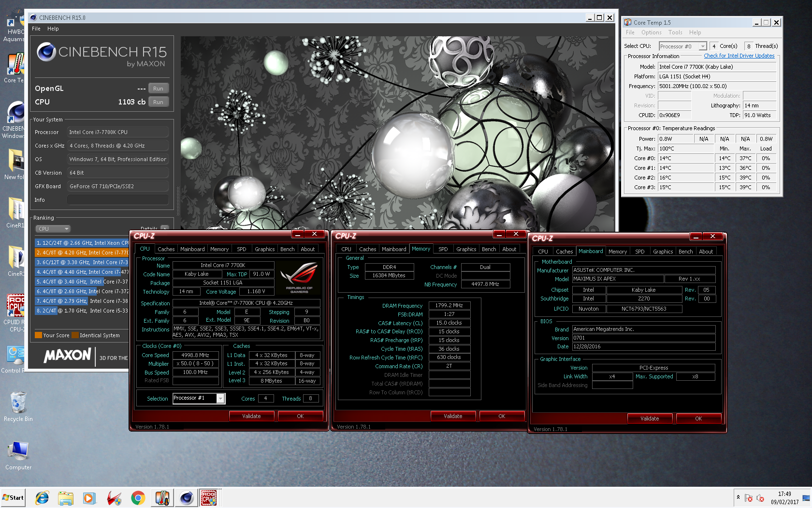Viewport: 812px width, 508px height.
Task: Run the CPU benchmark in Cinebench
Action: pyautogui.click(x=158, y=102)
